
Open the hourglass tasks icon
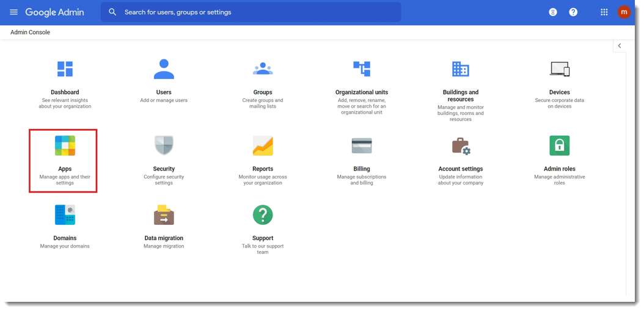pyautogui.click(x=553, y=12)
